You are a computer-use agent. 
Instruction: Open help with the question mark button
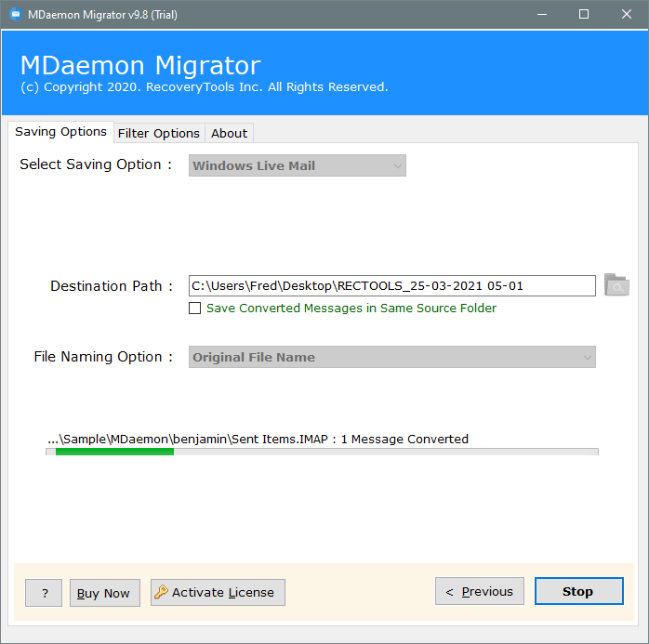coord(44,593)
